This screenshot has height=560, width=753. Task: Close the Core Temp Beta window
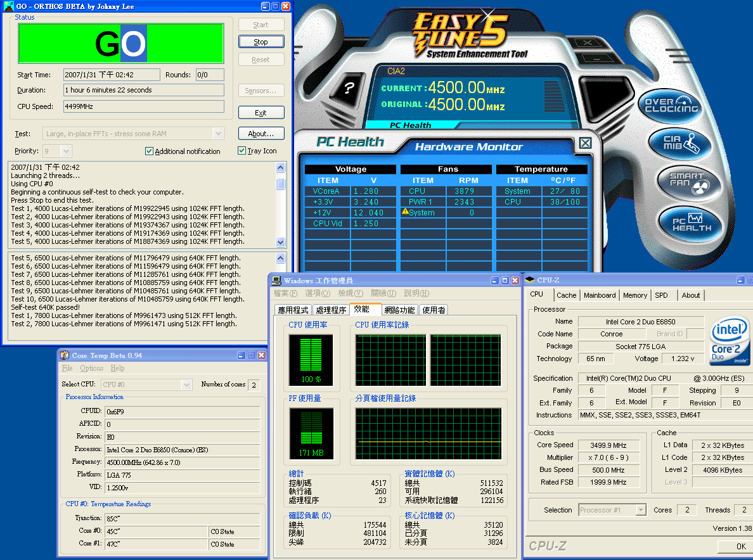click(262, 355)
